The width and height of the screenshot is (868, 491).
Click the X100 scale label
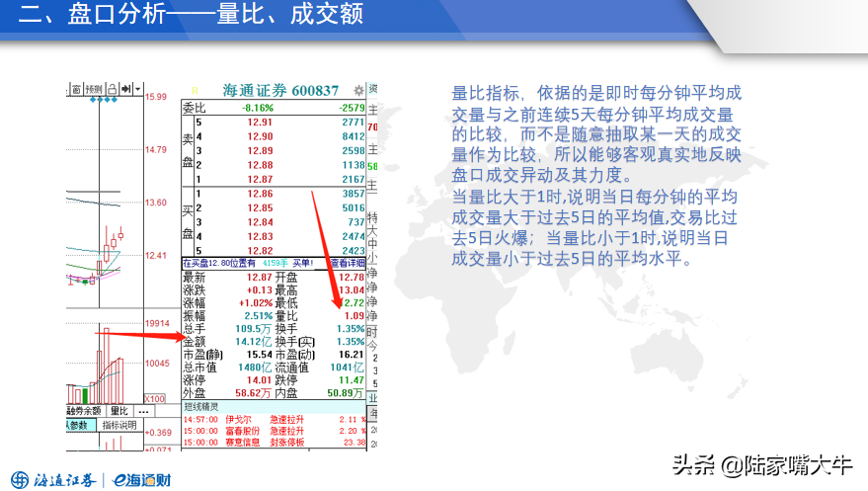[155, 398]
